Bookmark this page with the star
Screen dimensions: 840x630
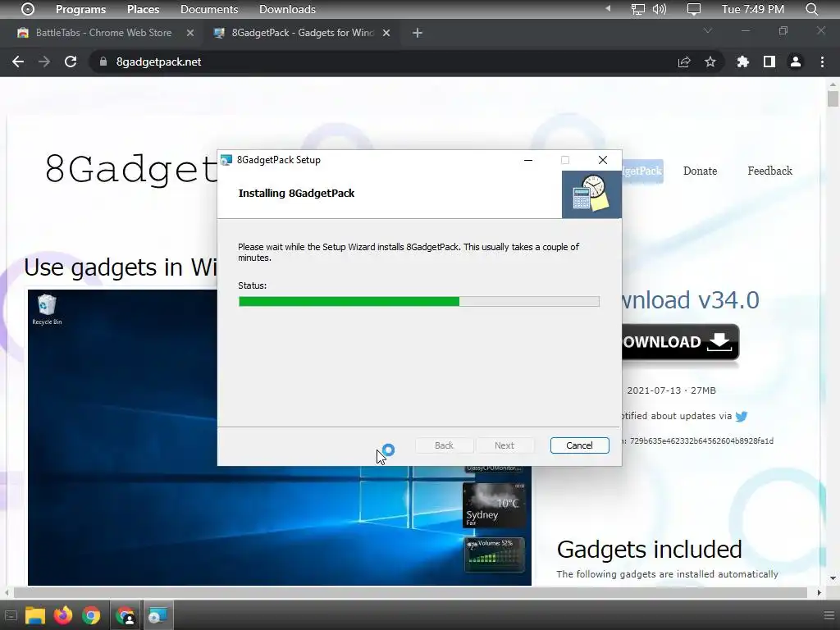click(710, 62)
